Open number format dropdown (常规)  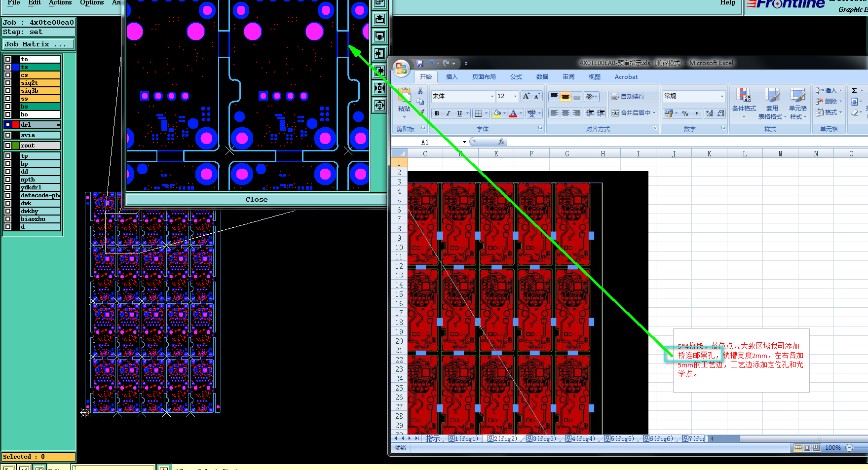(722, 96)
